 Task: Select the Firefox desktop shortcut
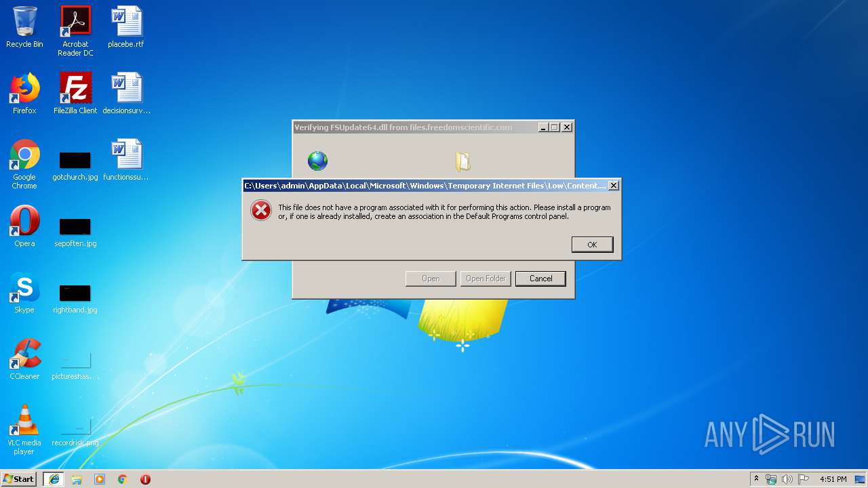(24, 94)
